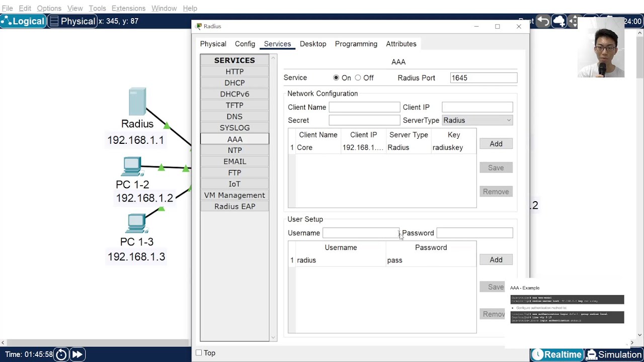
Task: Select the PC 1-2 device icon
Action: coord(132,167)
